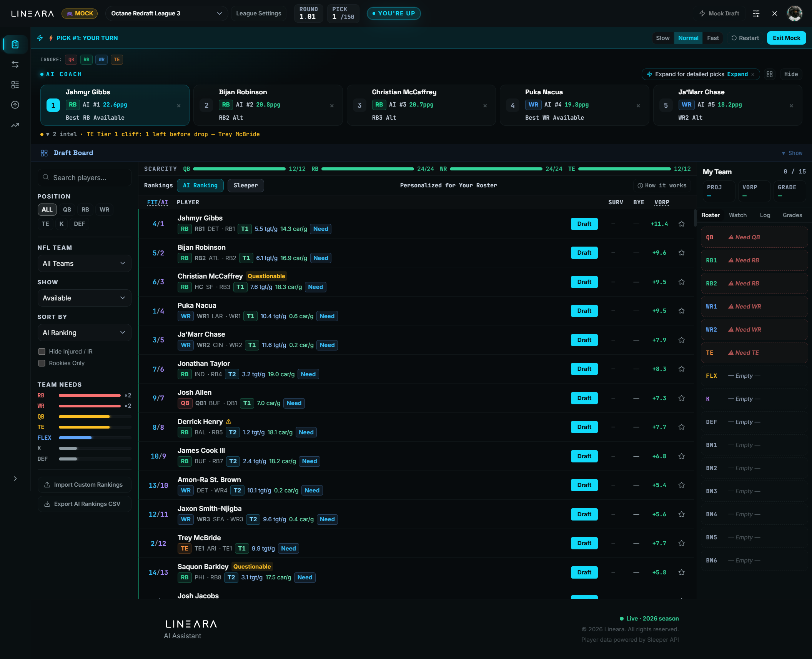The width and height of the screenshot is (812, 659).
Task: Open the Sort By AI Ranking dropdown
Action: [84, 333]
